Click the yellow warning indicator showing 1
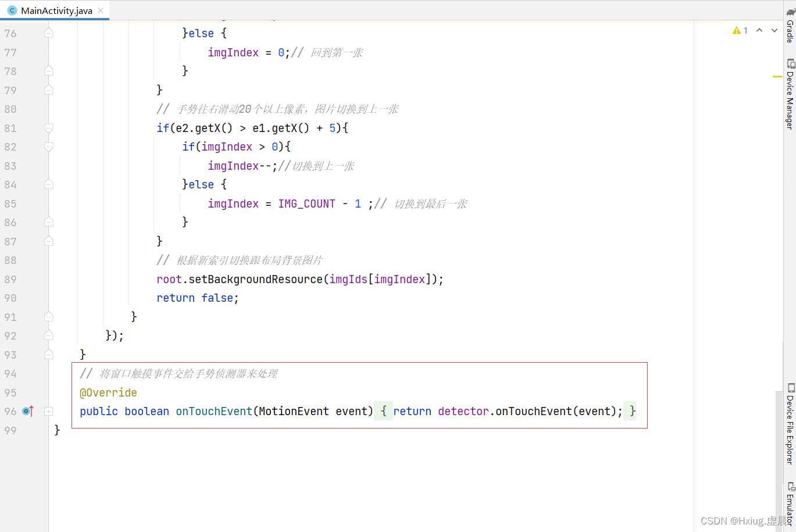Viewport: 796px width, 532px height. pyautogui.click(x=740, y=30)
